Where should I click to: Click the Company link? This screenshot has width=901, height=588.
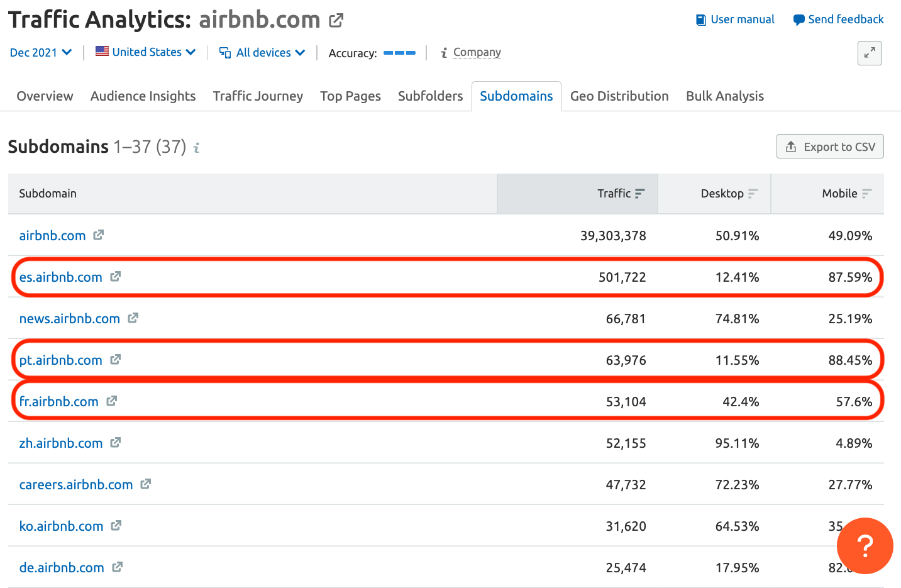click(x=477, y=52)
